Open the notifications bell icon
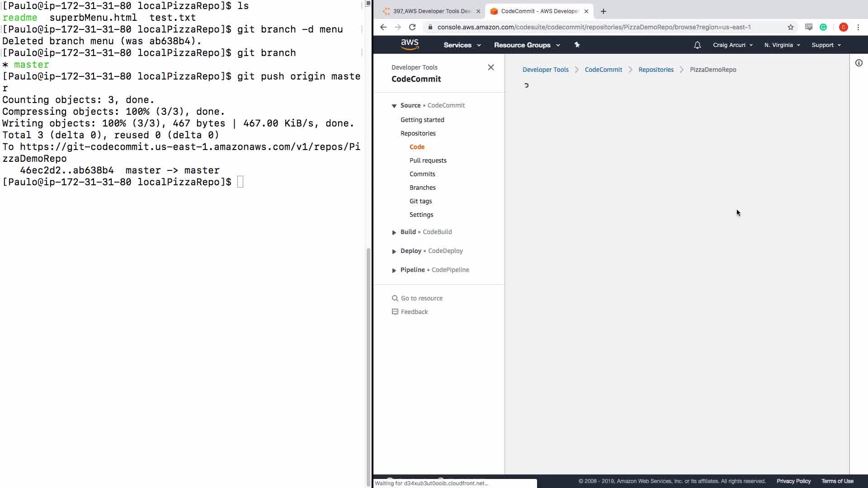The image size is (868, 488). click(x=697, y=45)
